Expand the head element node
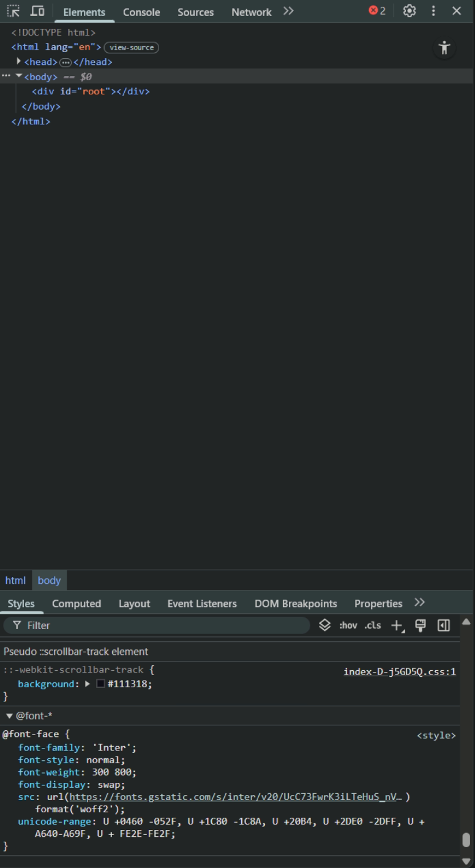The height and width of the screenshot is (868, 475). [x=19, y=62]
